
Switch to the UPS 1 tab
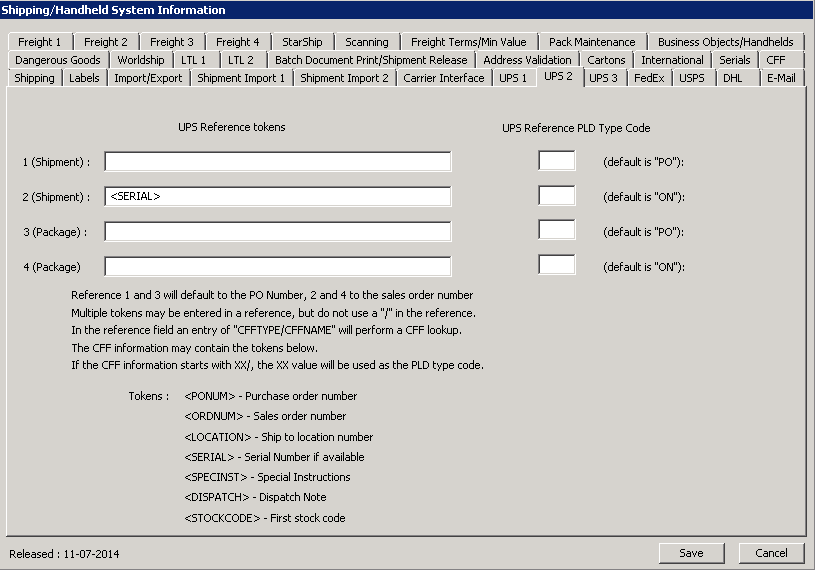pos(513,78)
